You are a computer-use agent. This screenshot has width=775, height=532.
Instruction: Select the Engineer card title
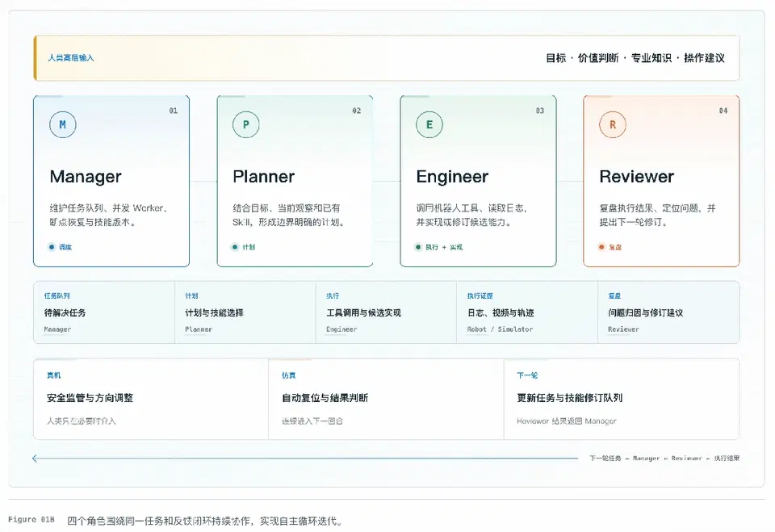[452, 177]
